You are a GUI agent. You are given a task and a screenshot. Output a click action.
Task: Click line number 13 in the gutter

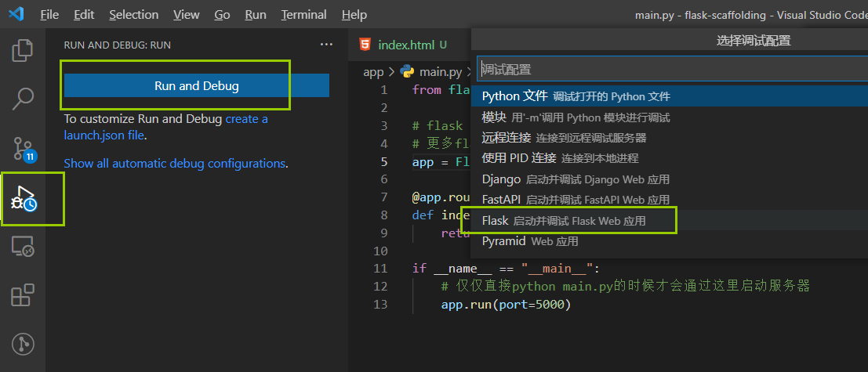click(380, 305)
